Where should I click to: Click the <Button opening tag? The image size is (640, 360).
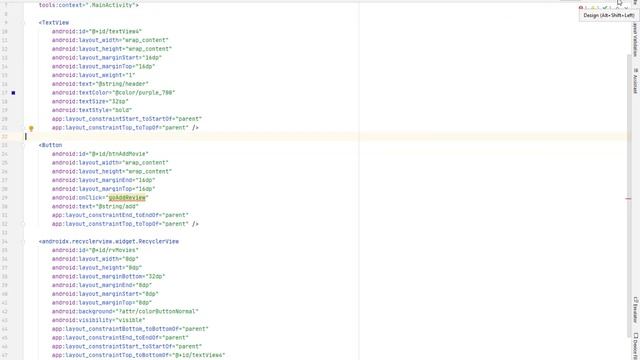click(51, 145)
